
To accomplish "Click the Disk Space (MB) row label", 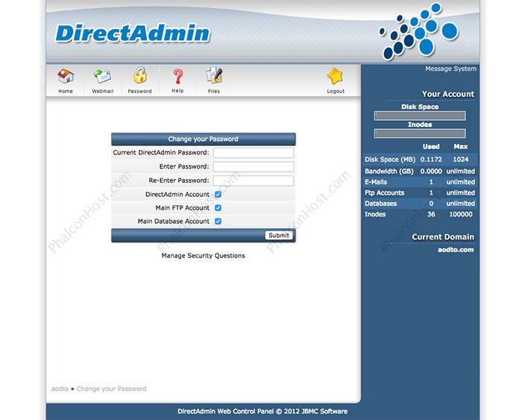I will [x=390, y=160].
